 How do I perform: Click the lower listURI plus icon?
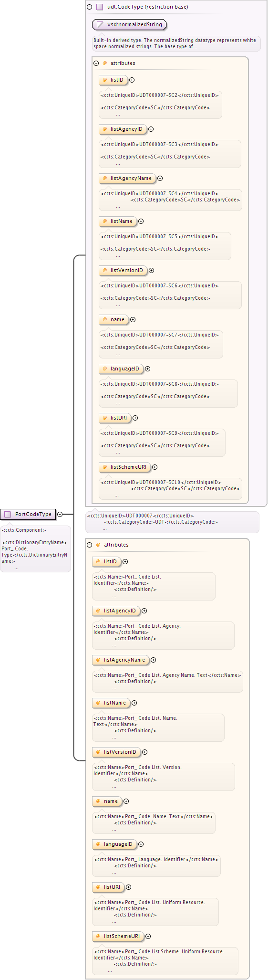(x=129, y=887)
